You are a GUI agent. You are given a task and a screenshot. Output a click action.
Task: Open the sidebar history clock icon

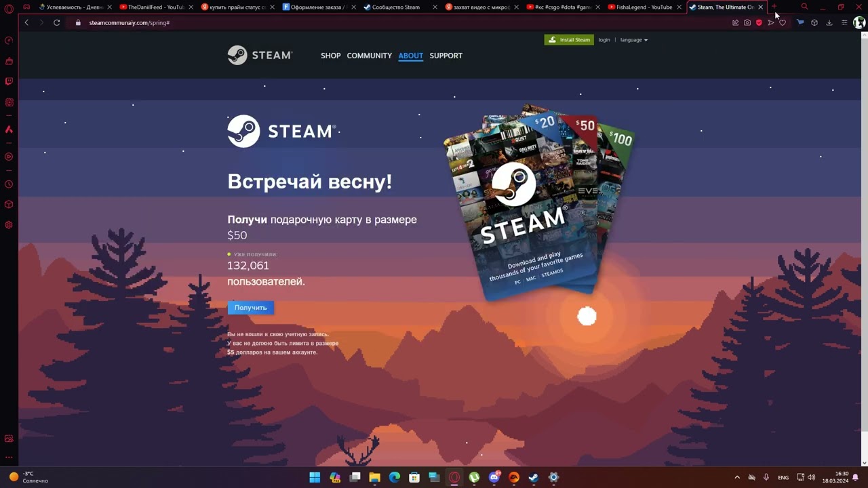(9, 184)
